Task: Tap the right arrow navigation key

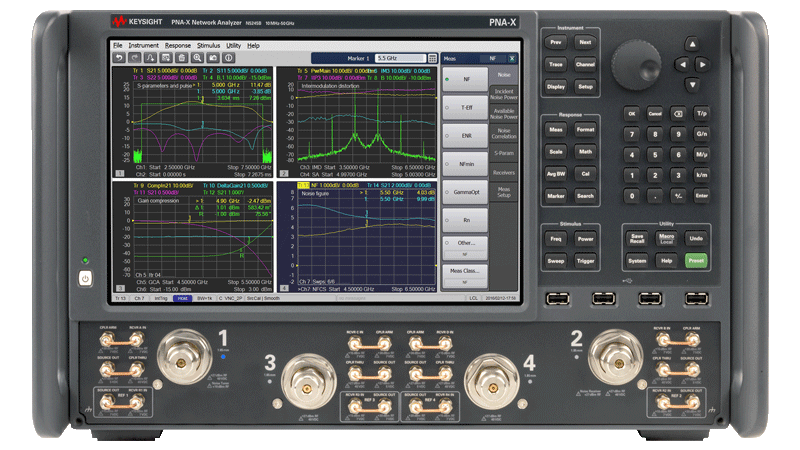Action: 703,64
